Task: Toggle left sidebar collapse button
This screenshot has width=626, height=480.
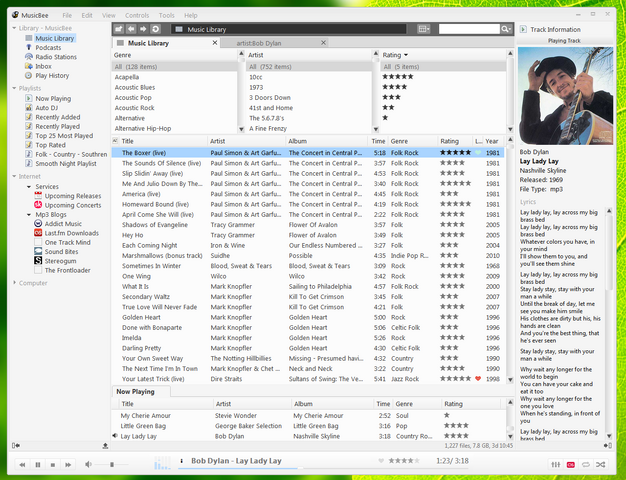Action: coord(16,446)
